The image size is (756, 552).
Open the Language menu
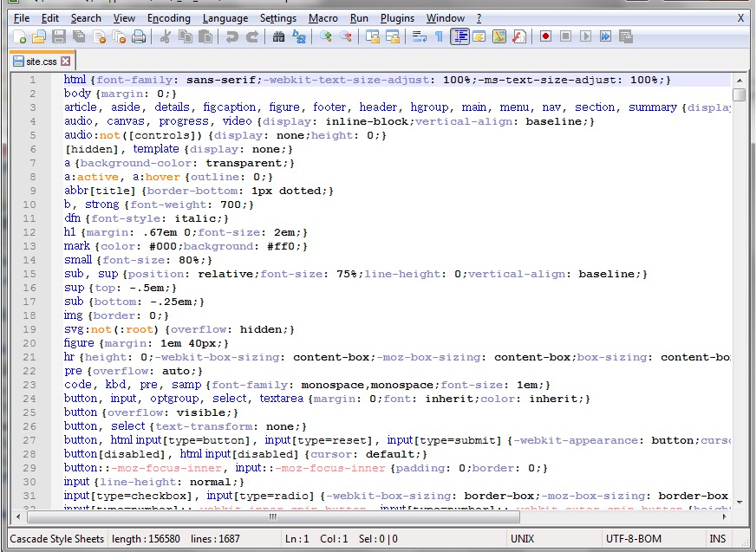click(225, 18)
